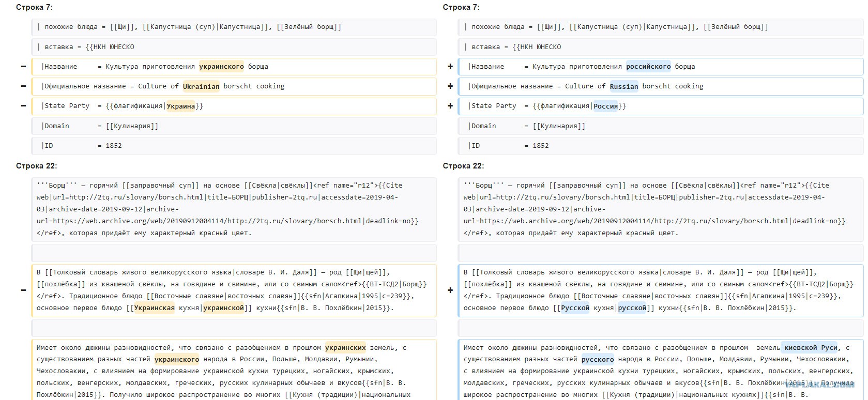Click the highlighted word "Ukrainian" in the old revision
The height and width of the screenshot is (400, 868).
tap(201, 86)
